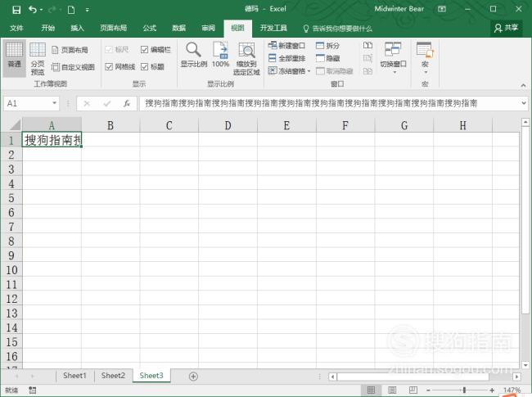Open the 文件 File tab
532x397 pixels.
point(16,28)
